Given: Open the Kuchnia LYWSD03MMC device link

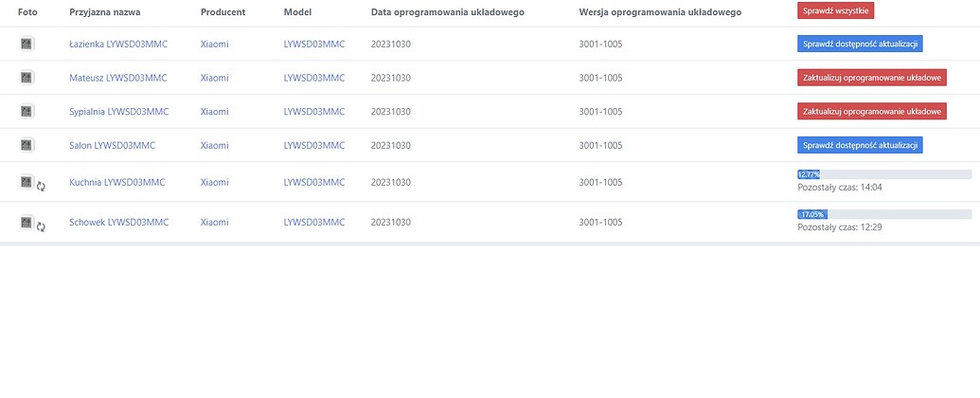Looking at the screenshot, I should (x=116, y=182).
